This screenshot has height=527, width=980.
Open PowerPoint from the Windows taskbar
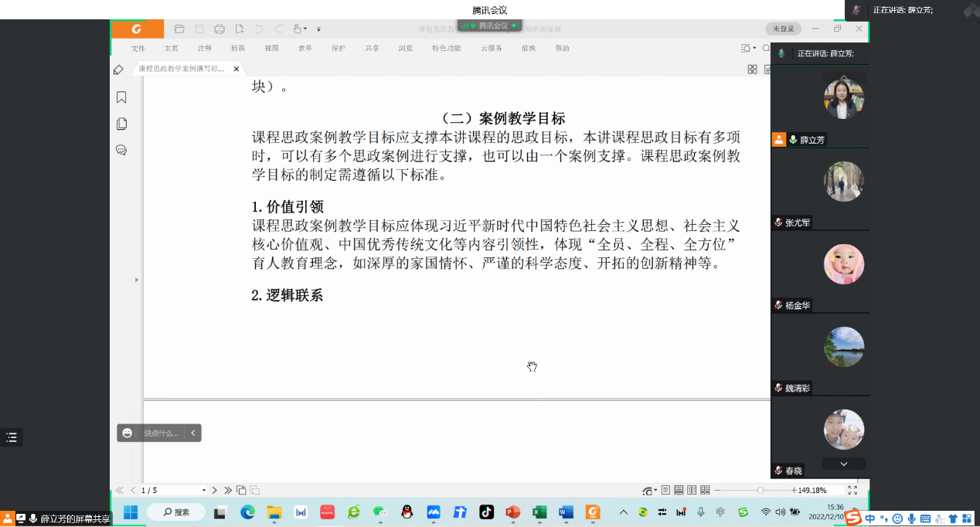click(x=512, y=512)
